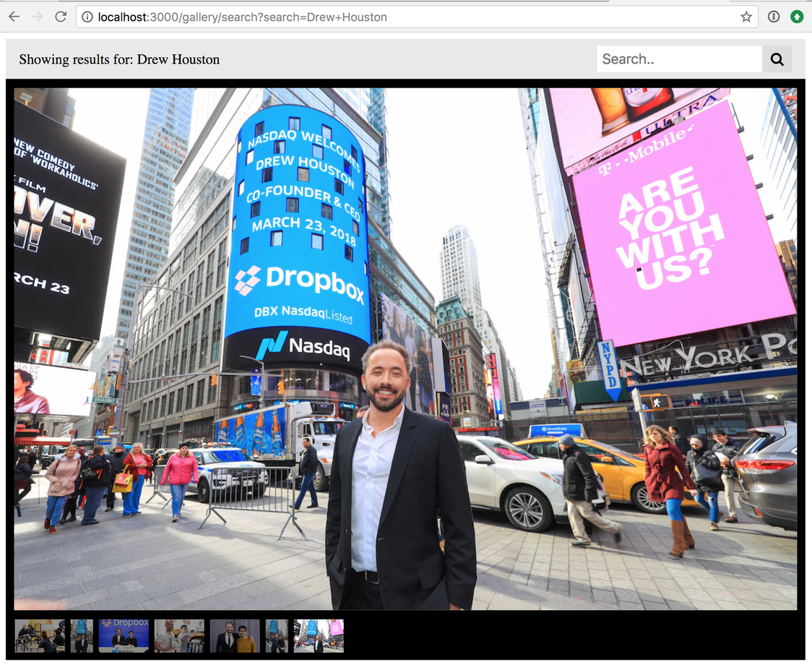
Task: Open thumbnail of handshake in Times Square
Action: (277, 636)
